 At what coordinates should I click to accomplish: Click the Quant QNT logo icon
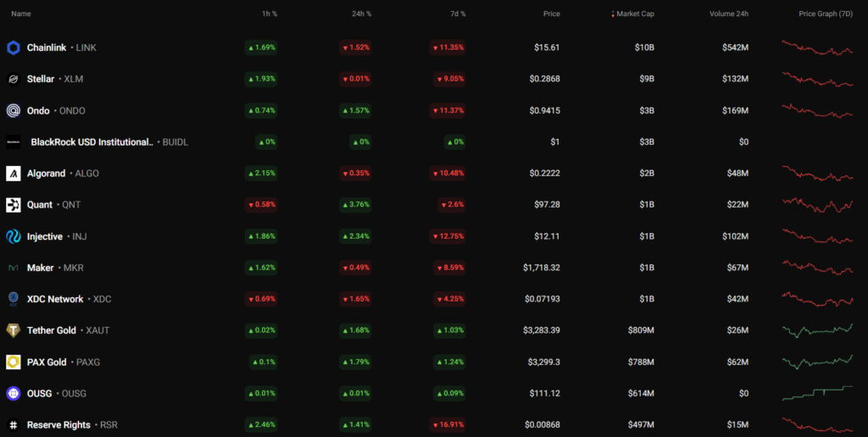point(14,205)
